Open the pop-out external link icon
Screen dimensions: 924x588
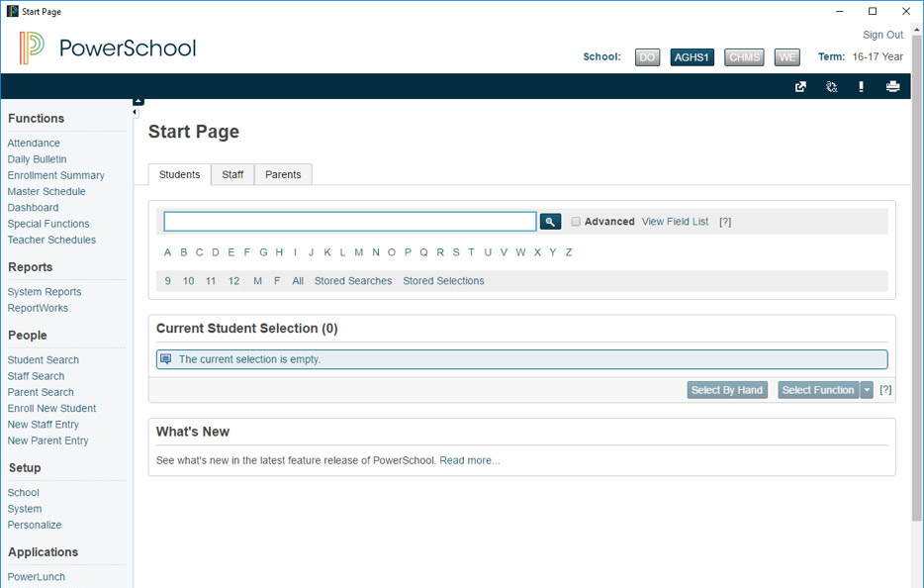(x=800, y=87)
